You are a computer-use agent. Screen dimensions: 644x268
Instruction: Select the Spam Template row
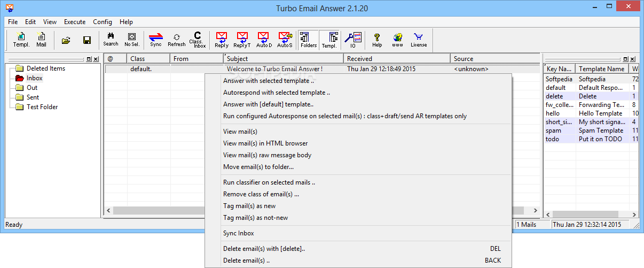click(x=591, y=131)
